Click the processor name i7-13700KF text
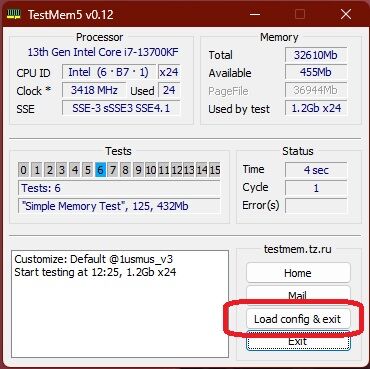Screen dimensions: 370x369 [x=103, y=52]
